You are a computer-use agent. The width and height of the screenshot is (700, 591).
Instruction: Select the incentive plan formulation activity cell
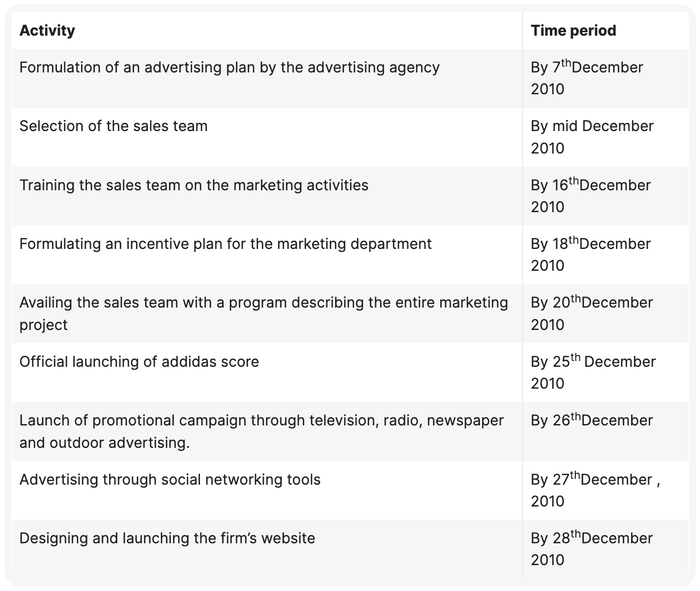pyautogui.click(x=225, y=244)
